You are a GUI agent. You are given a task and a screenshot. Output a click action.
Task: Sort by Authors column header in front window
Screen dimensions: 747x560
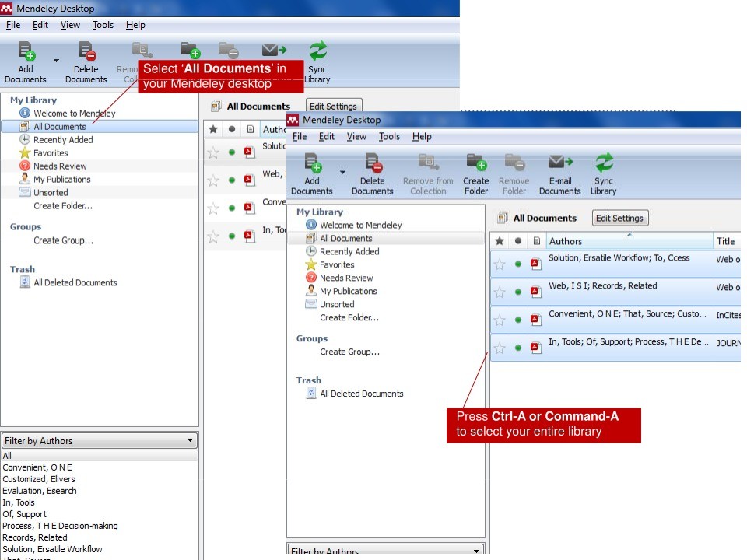(x=629, y=241)
